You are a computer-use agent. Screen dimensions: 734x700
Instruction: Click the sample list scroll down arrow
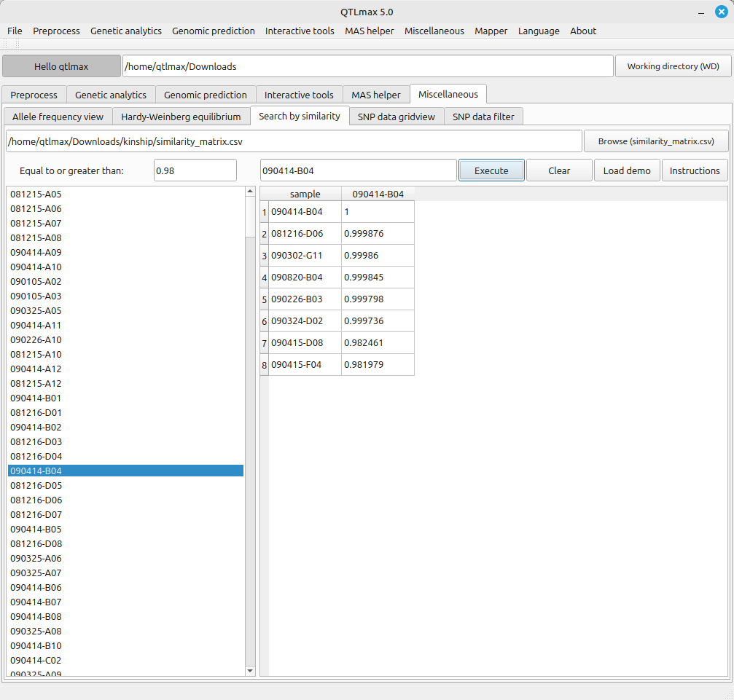pyautogui.click(x=250, y=671)
